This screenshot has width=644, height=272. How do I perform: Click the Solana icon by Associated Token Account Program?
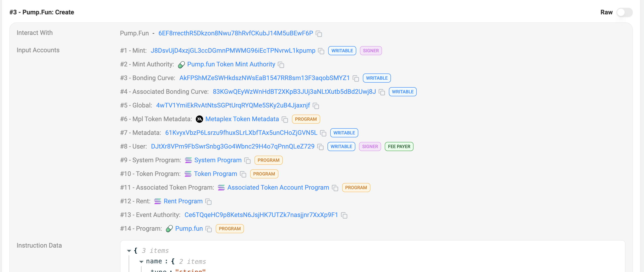(x=221, y=188)
